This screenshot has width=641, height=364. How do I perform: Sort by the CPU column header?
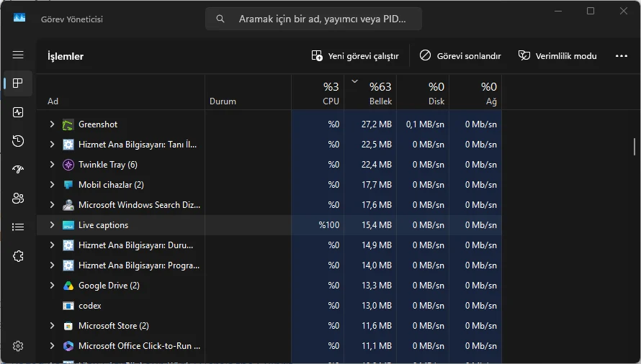click(x=318, y=92)
